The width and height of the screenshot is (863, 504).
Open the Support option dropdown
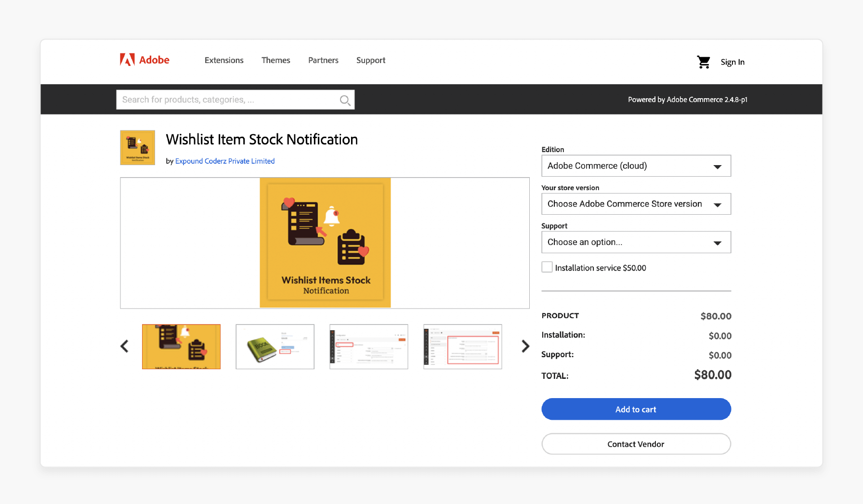(x=636, y=242)
